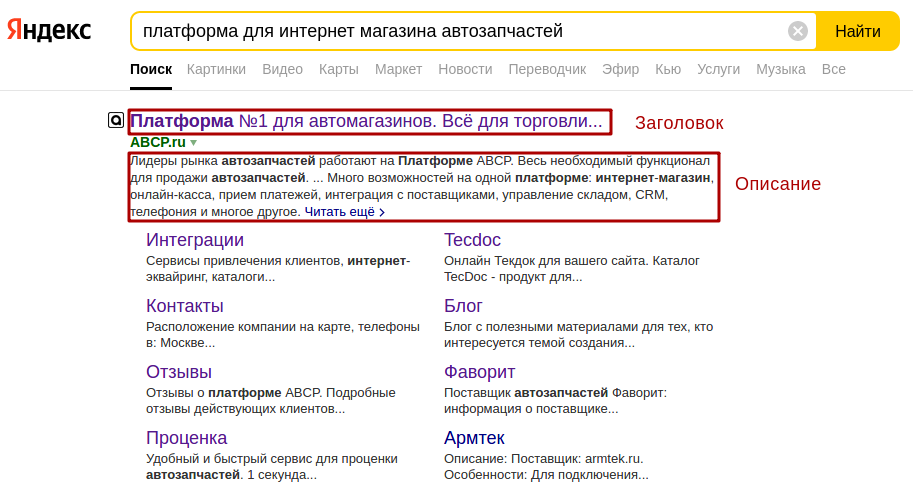Click the ABCP site favicon icon
Image resolution: width=913 pixels, height=488 pixels.
116,122
